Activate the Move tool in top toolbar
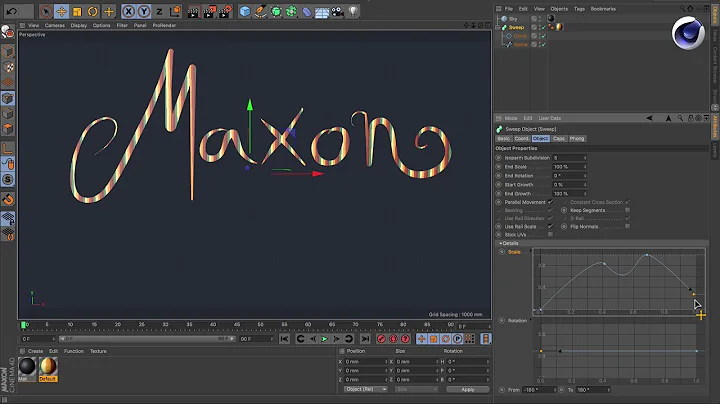 pos(62,11)
